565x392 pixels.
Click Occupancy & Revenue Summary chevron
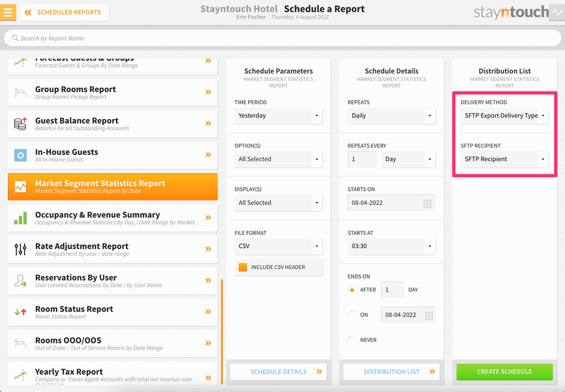(208, 218)
